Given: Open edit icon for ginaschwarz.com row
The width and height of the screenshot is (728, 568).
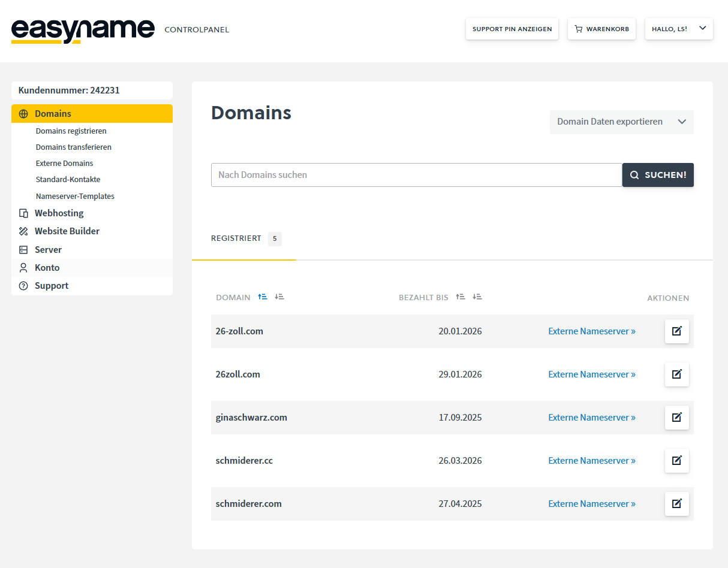Looking at the screenshot, I should [676, 418].
